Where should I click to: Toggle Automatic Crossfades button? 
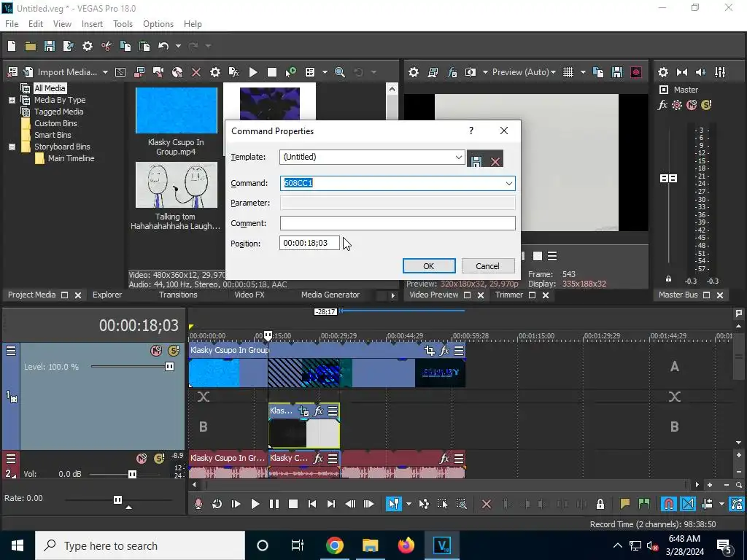click(x=688, y=504)
